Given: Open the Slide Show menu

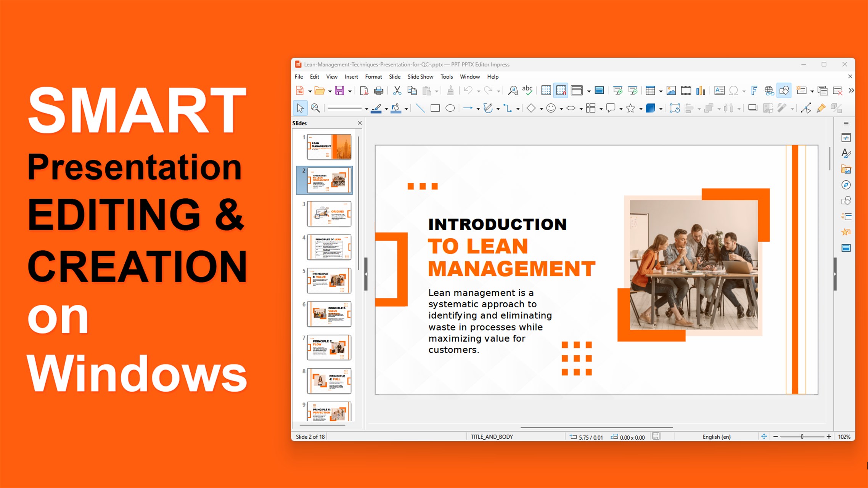Looking at the screenshot, I should pos(420,77).
